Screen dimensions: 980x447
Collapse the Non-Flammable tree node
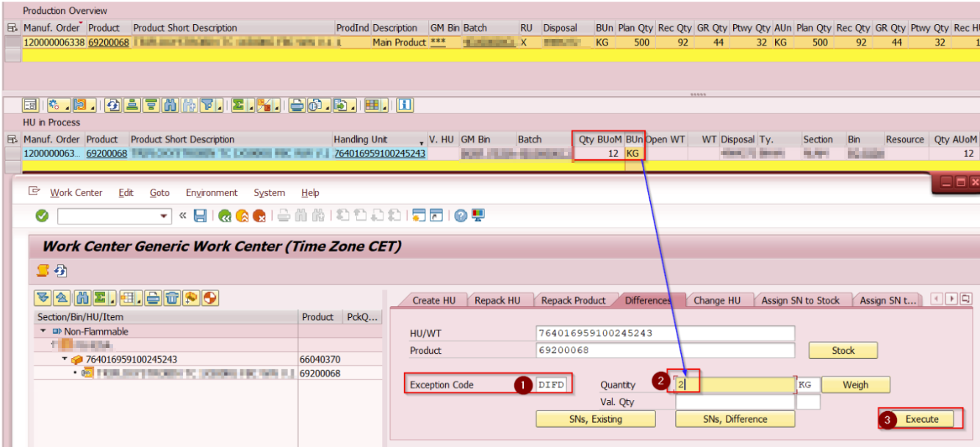click(43, 332)
